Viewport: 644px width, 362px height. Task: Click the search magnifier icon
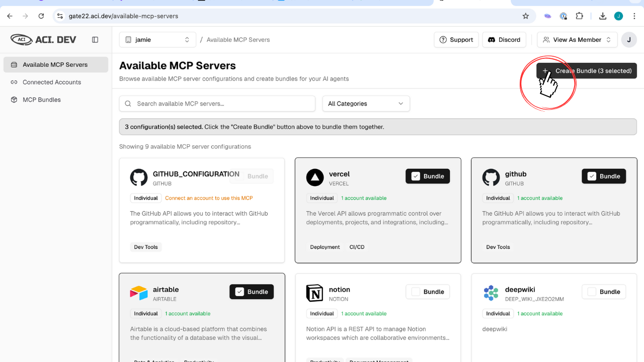tap(128, 104)
